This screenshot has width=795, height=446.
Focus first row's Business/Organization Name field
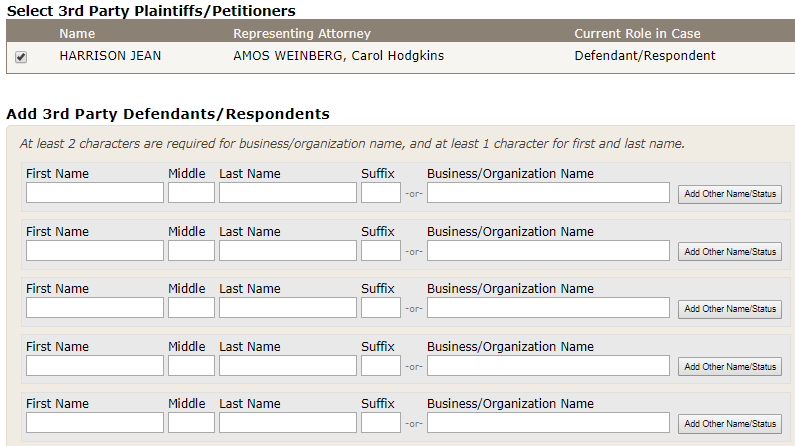[x=548, y=193]
